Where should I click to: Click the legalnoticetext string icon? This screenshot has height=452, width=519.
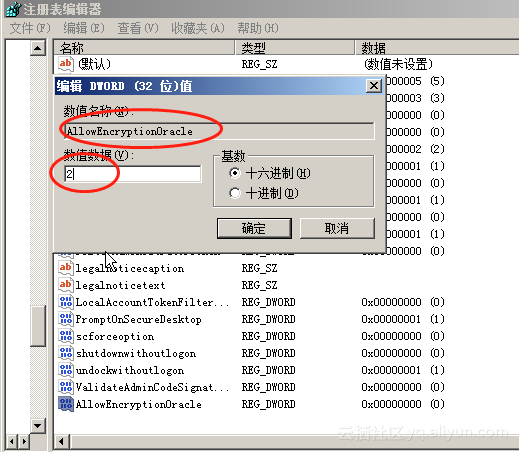point(65,285)
